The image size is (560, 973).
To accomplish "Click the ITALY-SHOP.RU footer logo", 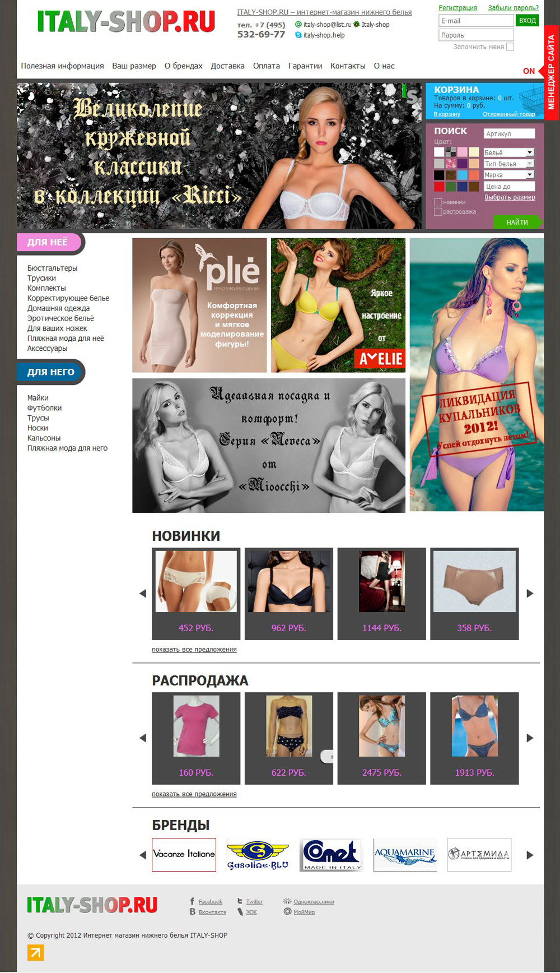I will [92, 905].
